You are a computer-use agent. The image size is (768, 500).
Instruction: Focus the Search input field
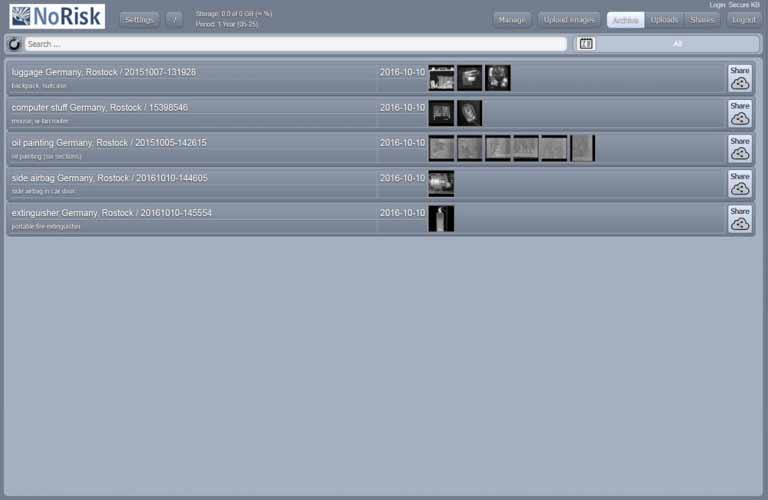point(295,44)
